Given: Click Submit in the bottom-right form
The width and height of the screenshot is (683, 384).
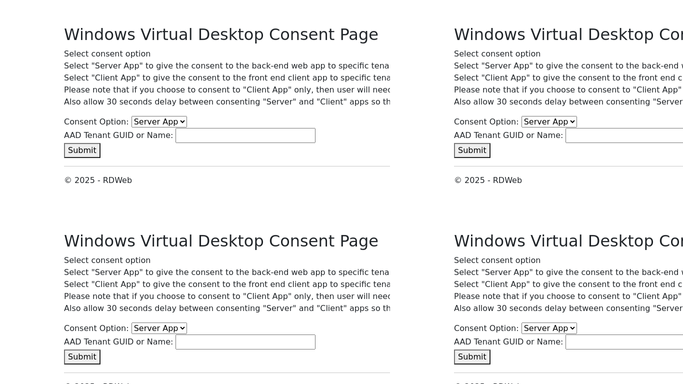Looking at the screenshot, I should [x=472, y=357].
